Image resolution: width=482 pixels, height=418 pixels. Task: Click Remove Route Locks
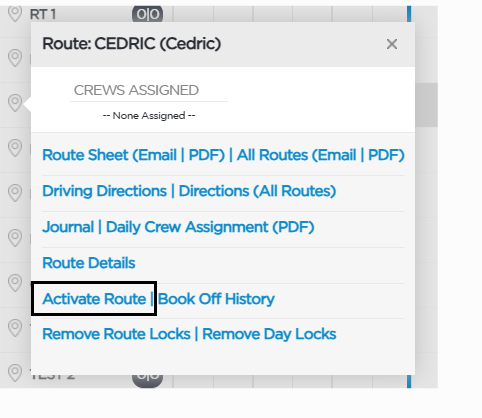[x=116, y=334]
